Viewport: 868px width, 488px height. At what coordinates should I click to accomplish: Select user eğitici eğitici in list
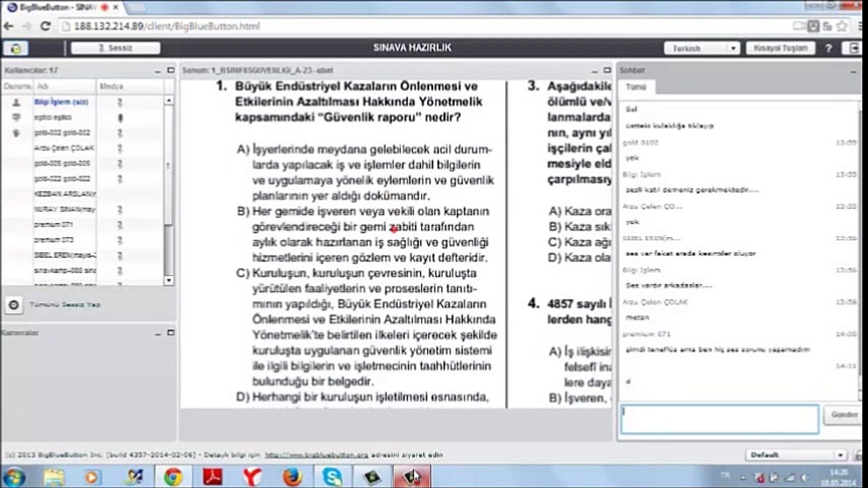[52, 117]
